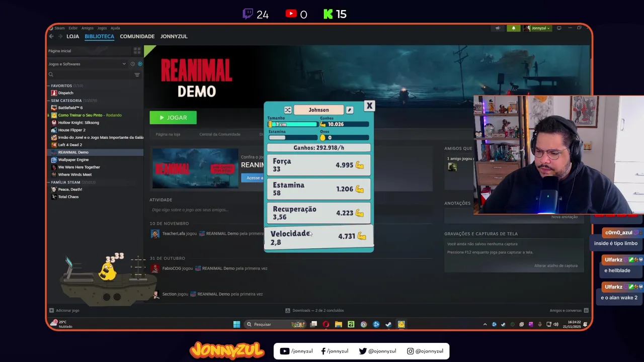The width and height of the screenshot is (644, 362).
Task: Click the Johnson name field
Action: (318, 110)
